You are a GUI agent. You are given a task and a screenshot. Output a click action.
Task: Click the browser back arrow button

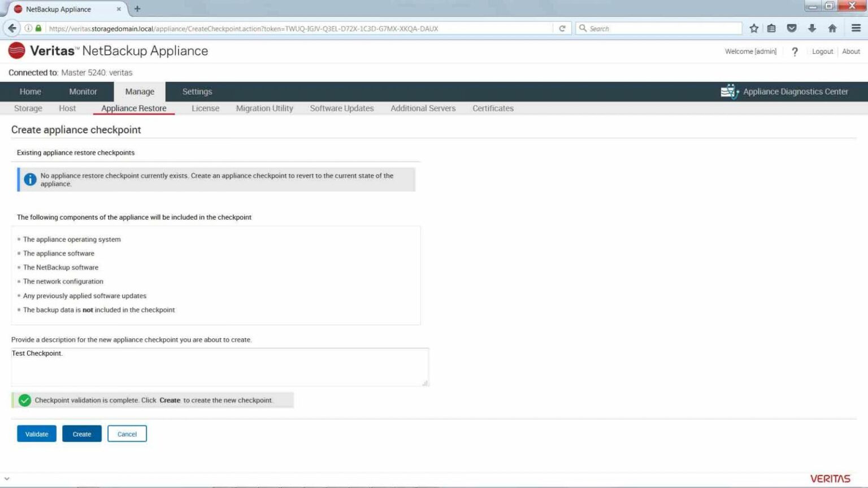coord(12,28)
